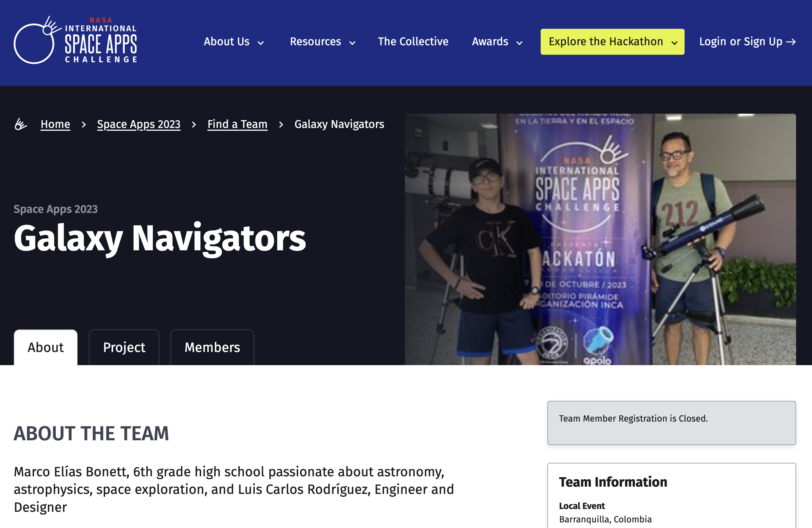This screenshot has height=528, width=812.
Task: Select the About tab
Action: [46, 347]
